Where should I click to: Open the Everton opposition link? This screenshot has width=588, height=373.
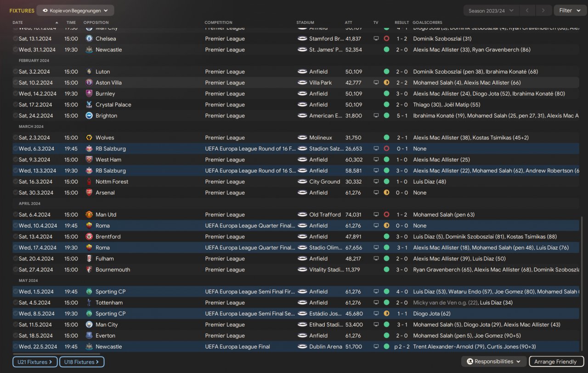106,336
